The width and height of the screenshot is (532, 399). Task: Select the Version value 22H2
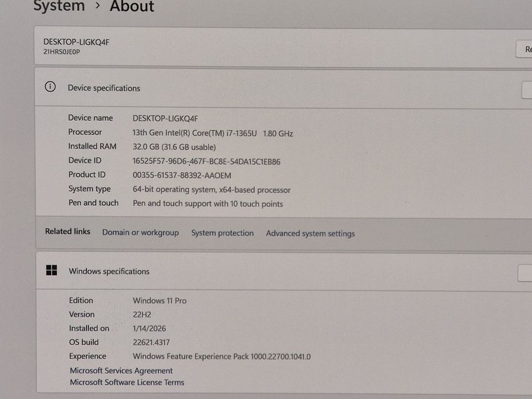pyautogui.click(x=142, y=315)
